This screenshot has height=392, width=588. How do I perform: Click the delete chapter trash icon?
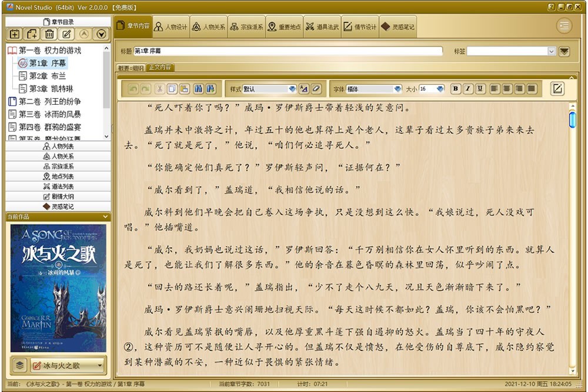(x=49, y=34)
